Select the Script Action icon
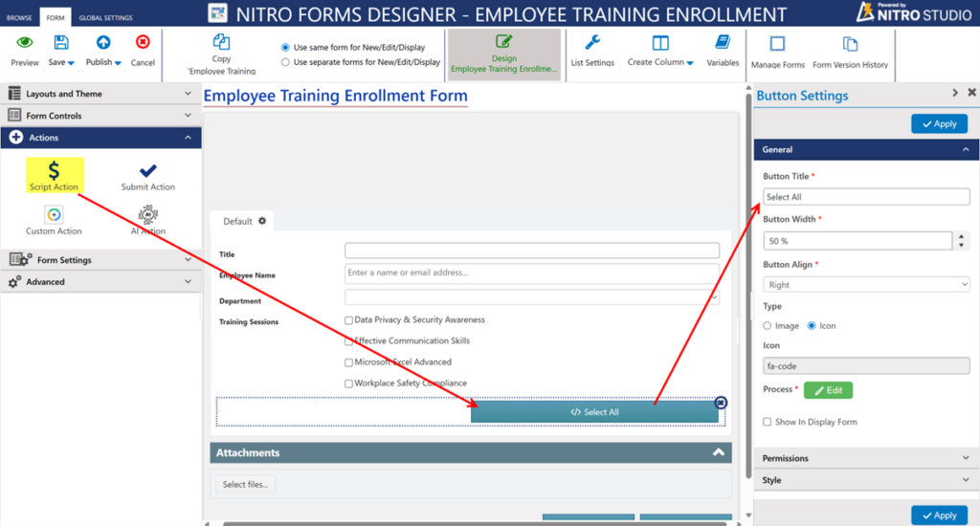Viewport: 980px width, 526px height. [54, 171]
